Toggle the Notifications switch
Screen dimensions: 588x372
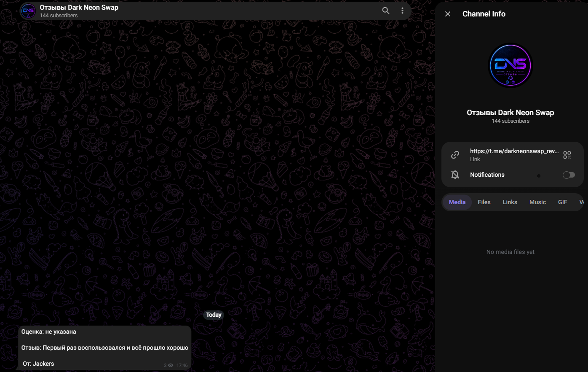point(569,175)
